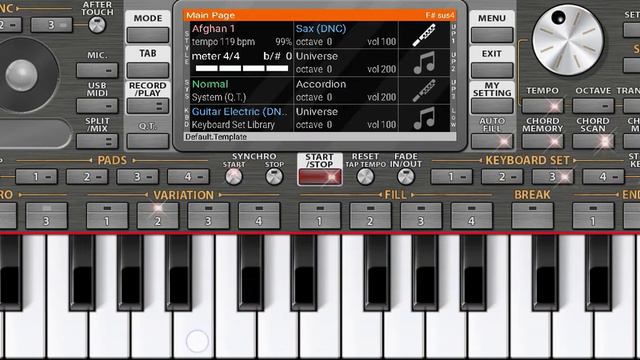
Task: Tap the joystick ball control
Action: pyautogui.click(x=22, y=76)
